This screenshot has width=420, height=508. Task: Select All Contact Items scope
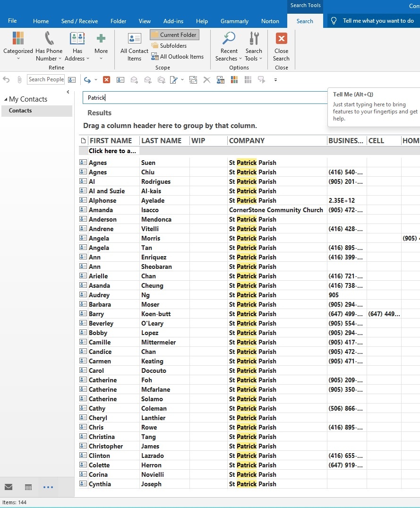click(134, 47)
